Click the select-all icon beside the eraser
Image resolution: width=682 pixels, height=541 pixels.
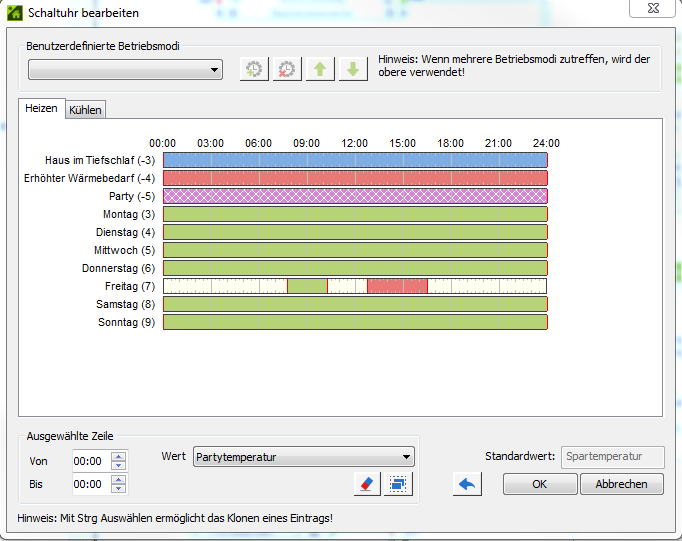tap(399, 484)
